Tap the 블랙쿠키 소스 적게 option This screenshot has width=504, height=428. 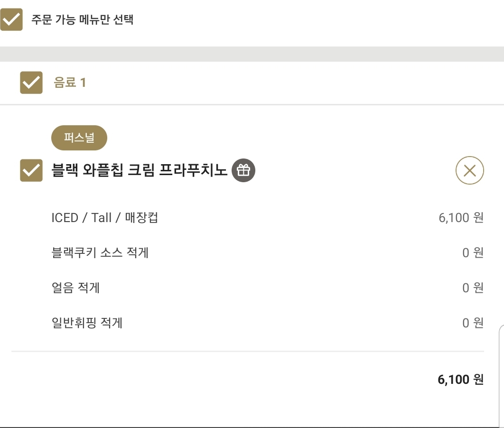100,252
